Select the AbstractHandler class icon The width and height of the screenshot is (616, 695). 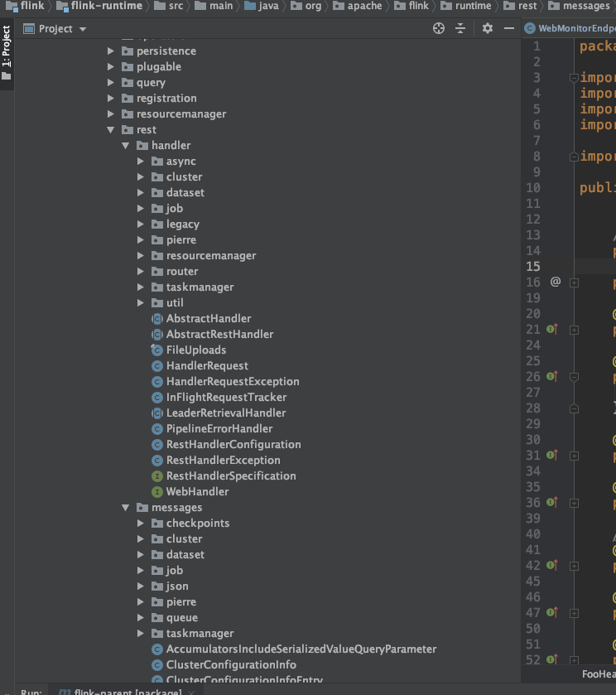tap(156, 319)
